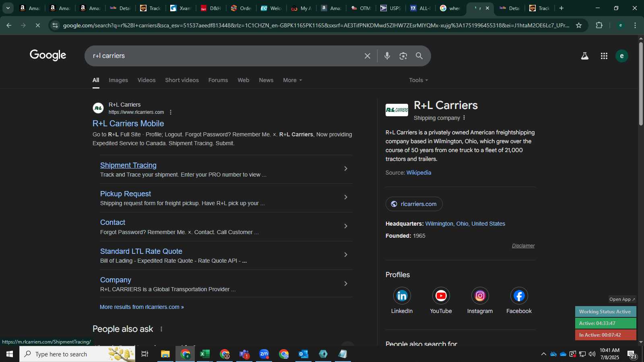Expand the Pickup Request sitelink chevron

(346, 197)
